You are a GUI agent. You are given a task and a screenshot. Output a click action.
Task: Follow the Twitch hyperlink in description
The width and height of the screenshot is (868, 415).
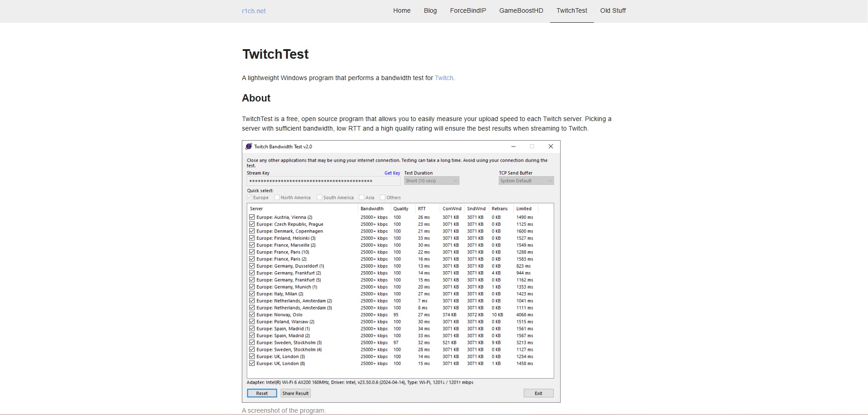(444, 78)
